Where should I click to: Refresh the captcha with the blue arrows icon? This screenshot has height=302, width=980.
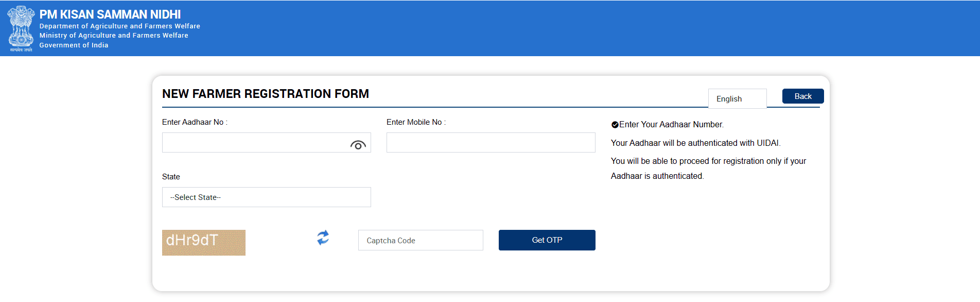pyautogui.click(x=323, y=238)
